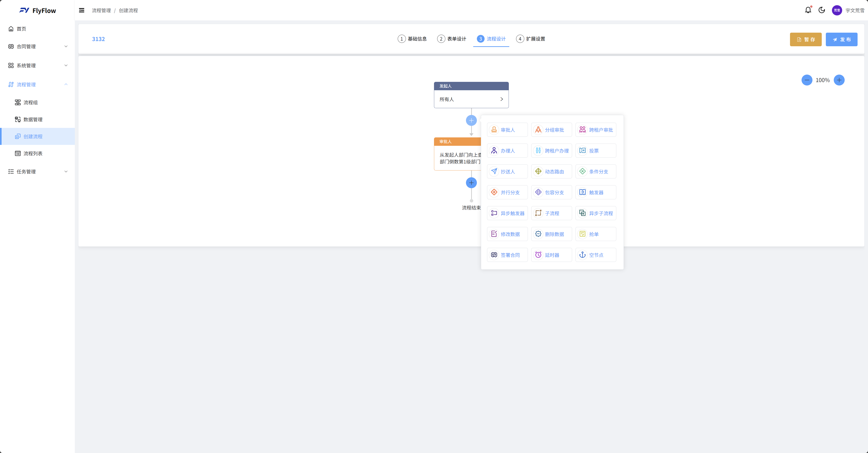The image size is (868, 453).
Task: Save draft with 暂存 button
Action: pyautogui.click(x=805, y=39)
